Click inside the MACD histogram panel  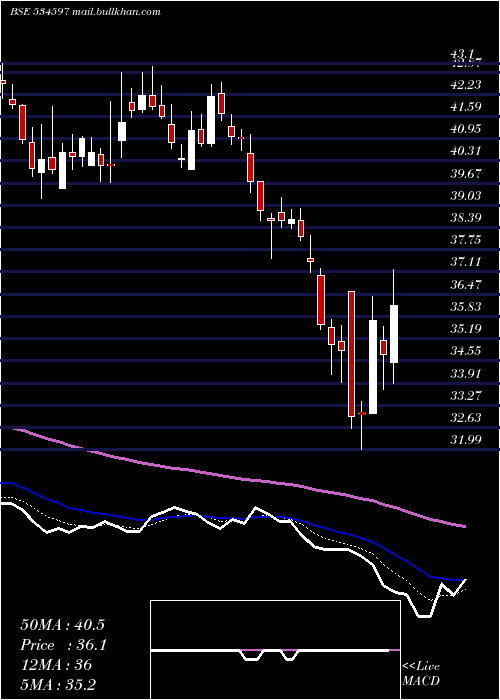(x=275, y=650)
